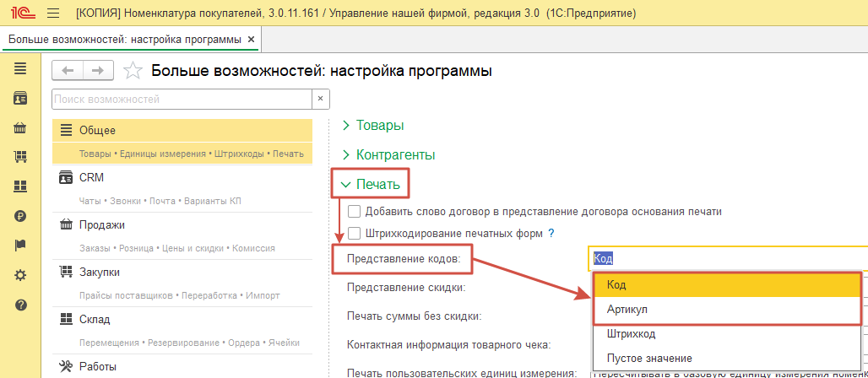Click 'Перемещения • Резервирование • Ордера • Ячейки' subtitle

pyautogui.click(x=189, y=343)
